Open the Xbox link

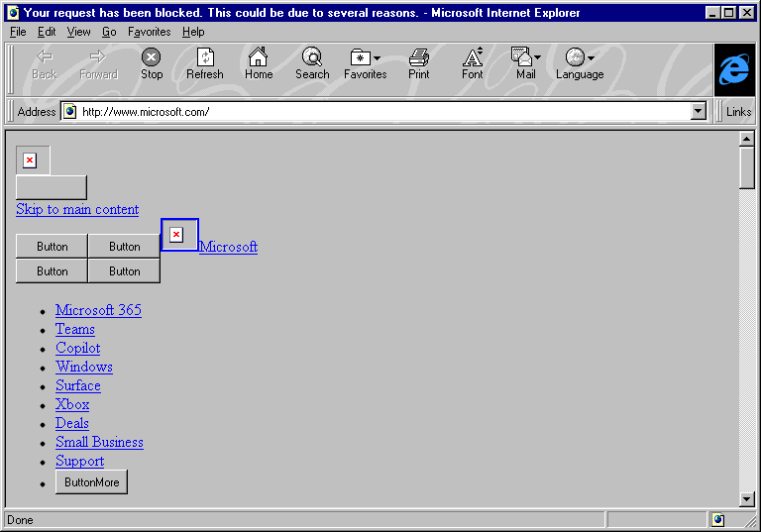point(72,404)
